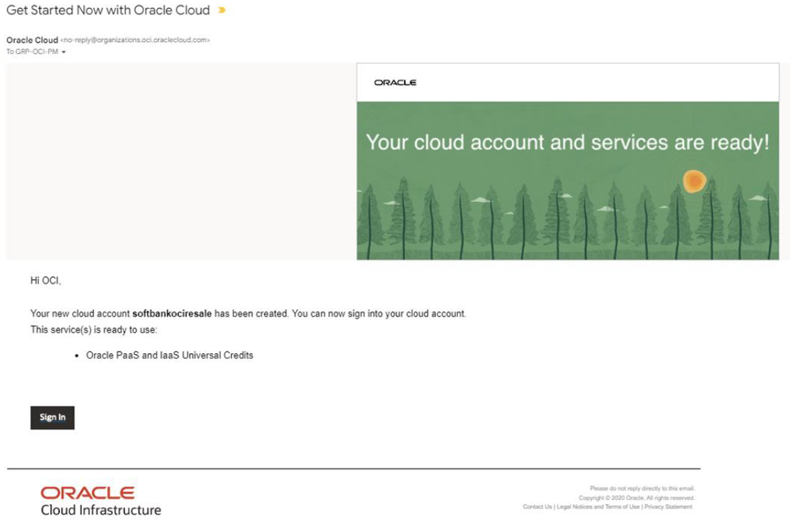Click the sender address no-reply@organizations.oci.oraclecloud.com
The width and height of the screenshot is (790, 532).
coord(135,41)
